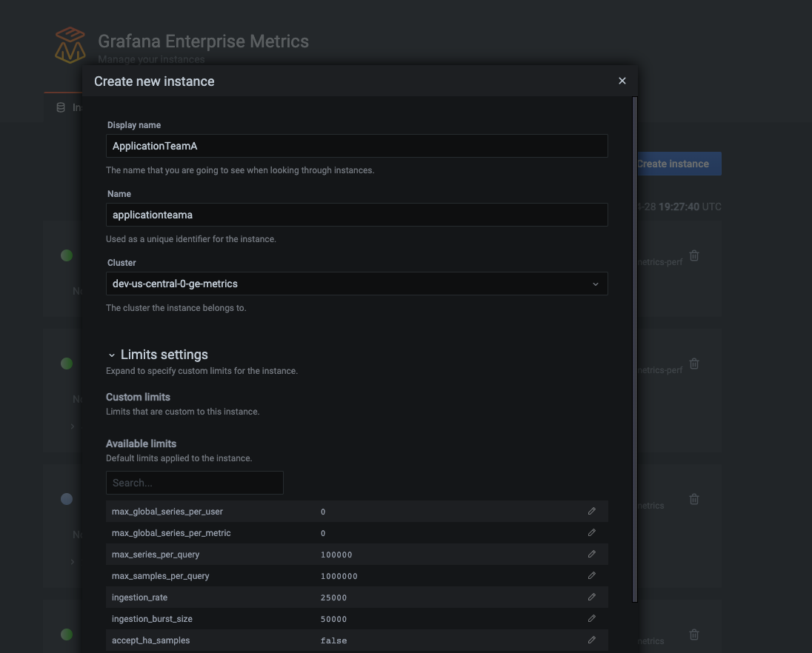
Task: Edit the max_global_series_per_metric limit pencil icon
Action: (592, 532)
